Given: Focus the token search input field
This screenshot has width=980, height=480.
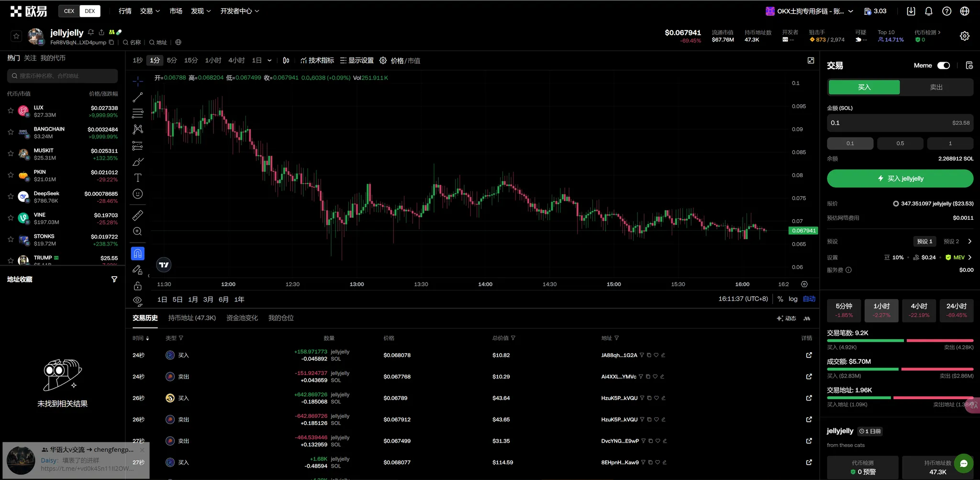Looking at the screenshot, I should 62,76.
